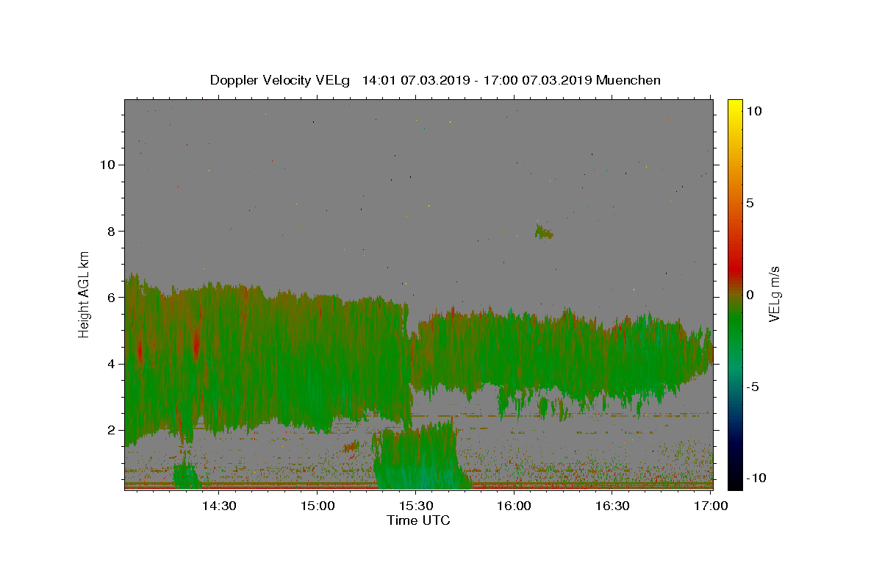Click the 'VELg m/s' colorbar label
The height and width of the screenshot is (588, 882).
point(774,294)
